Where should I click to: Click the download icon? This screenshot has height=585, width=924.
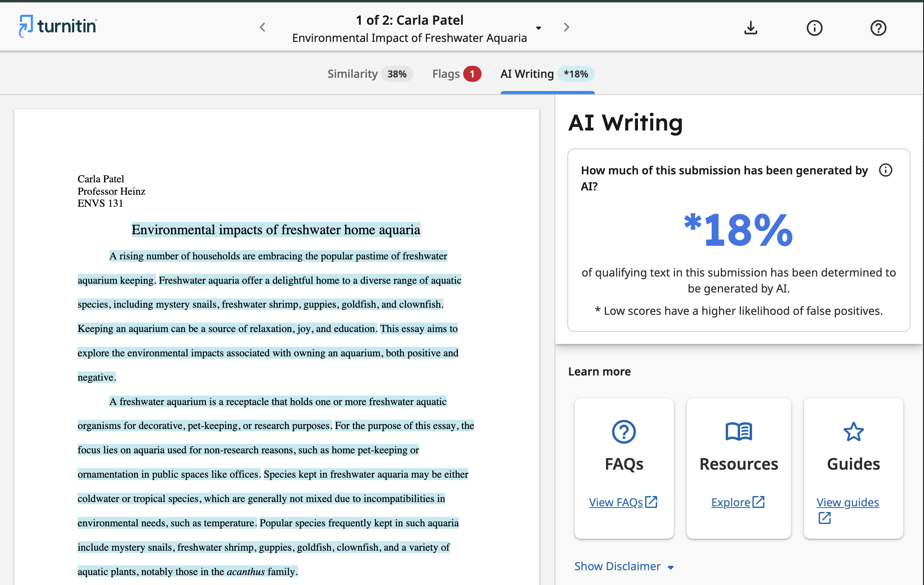[751, 28]
